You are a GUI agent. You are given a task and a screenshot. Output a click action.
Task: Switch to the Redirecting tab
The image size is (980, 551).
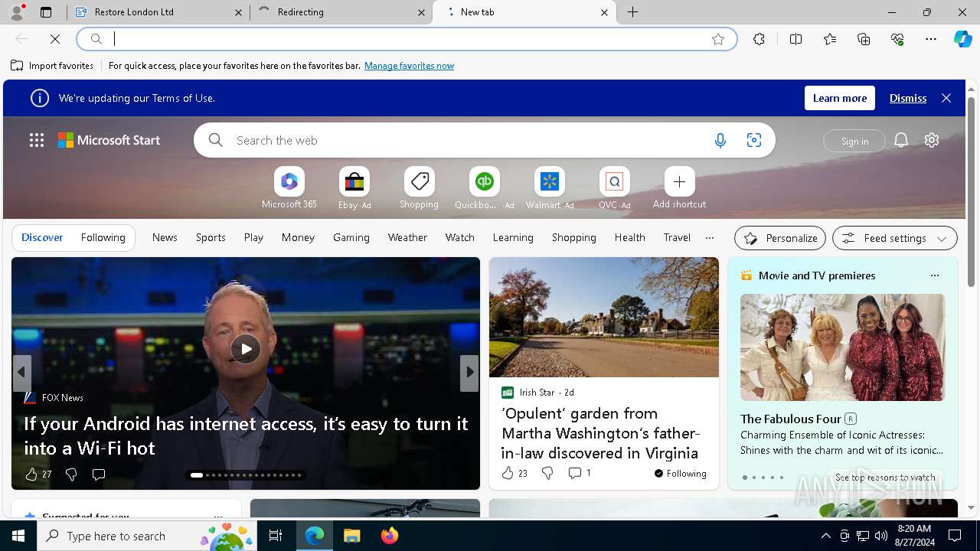341,12
